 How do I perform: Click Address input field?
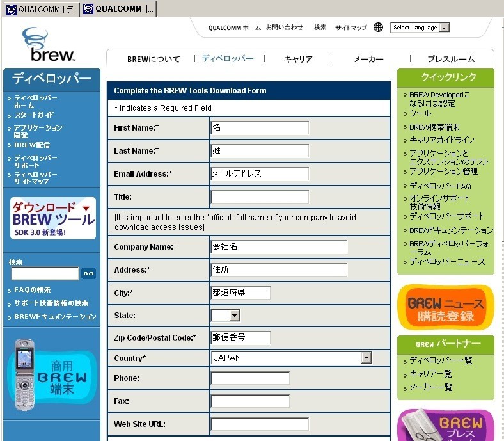pos(279,269)
